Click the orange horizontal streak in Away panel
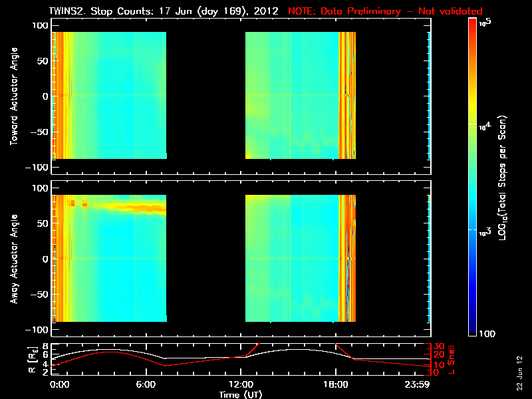532x399 pixels. tap(140, 207)
